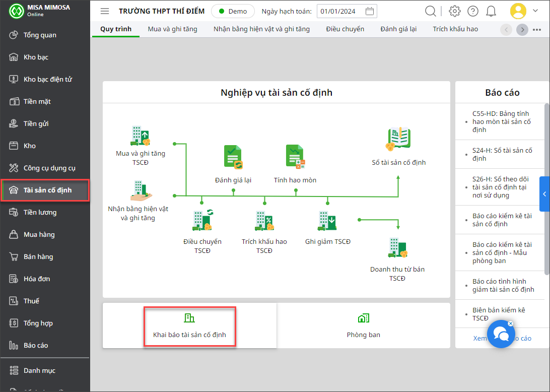Open the Mua và ghi tăng TSCĐ icon
The image size is (550, 392).
coord(140,136)
